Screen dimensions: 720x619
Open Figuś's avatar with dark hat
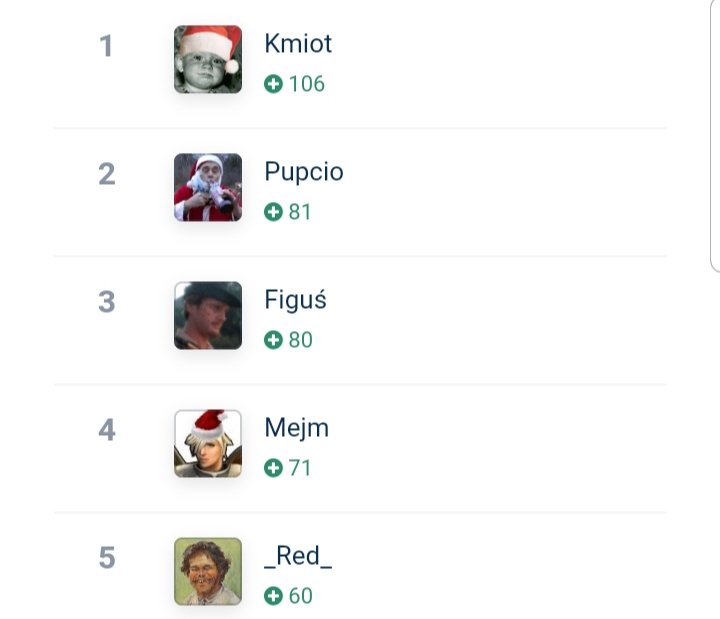tap(208, 315)
